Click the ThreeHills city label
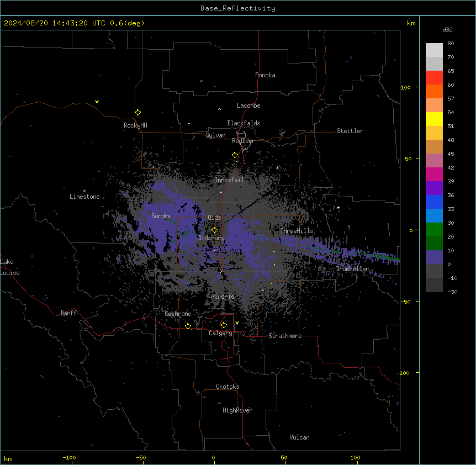 click(x=297, y=231)
